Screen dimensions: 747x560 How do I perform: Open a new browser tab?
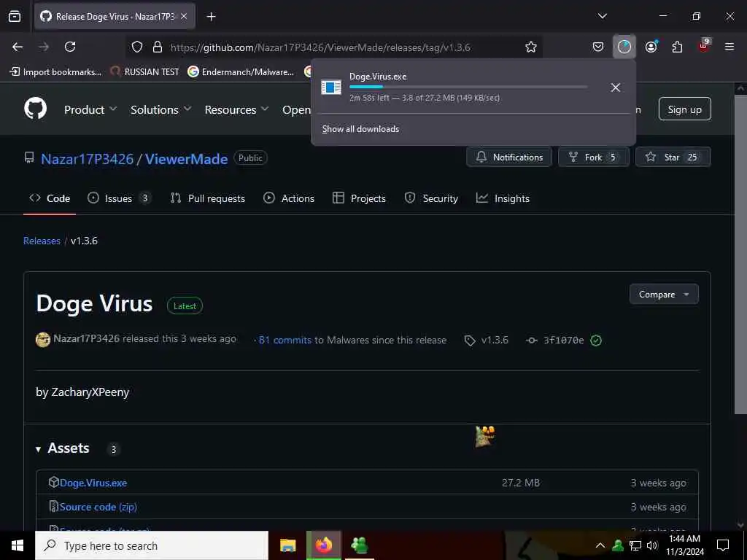pyautogui.click(x=211, y=17)
